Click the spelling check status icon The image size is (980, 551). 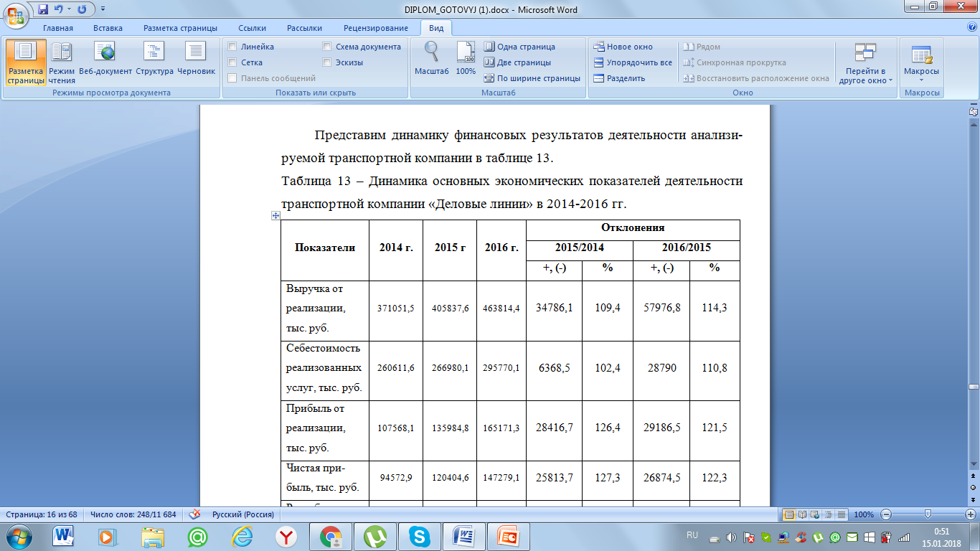[x=194, y=514]
